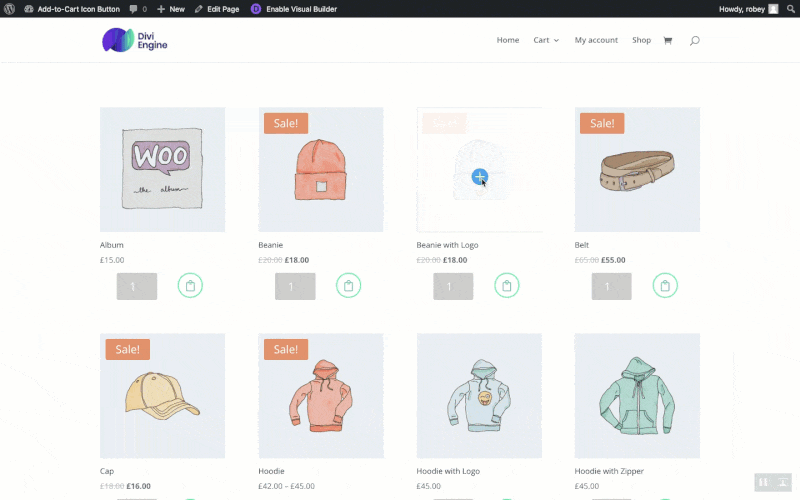The image size is (800, 500).
Task: Click the Album quantity field
Action: tap(137, 286)
